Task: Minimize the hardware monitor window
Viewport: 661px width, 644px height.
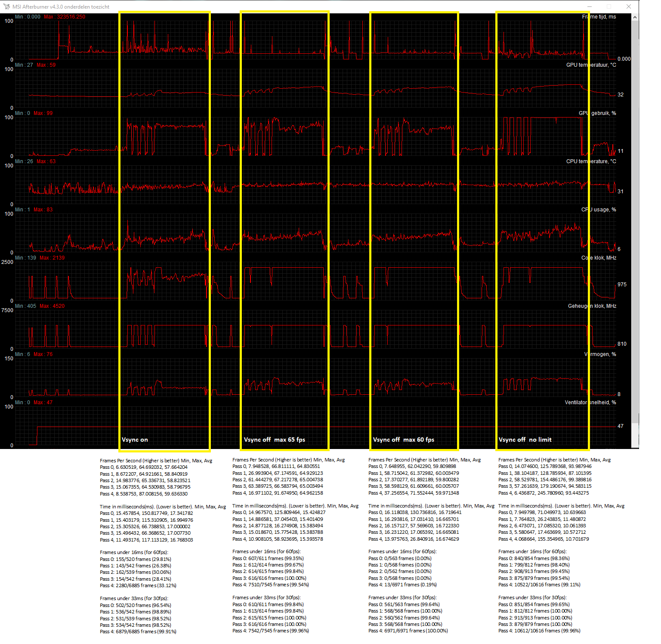Action: (x=590, y=6)
